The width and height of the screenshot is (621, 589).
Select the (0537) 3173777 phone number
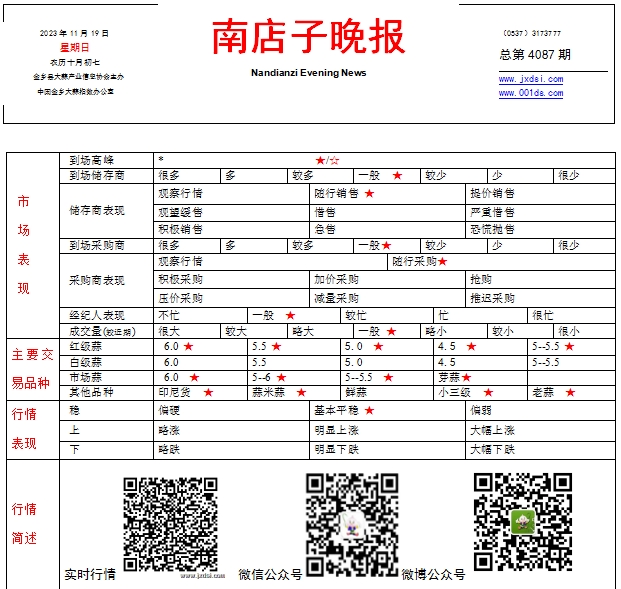click(x=532, y=33)
